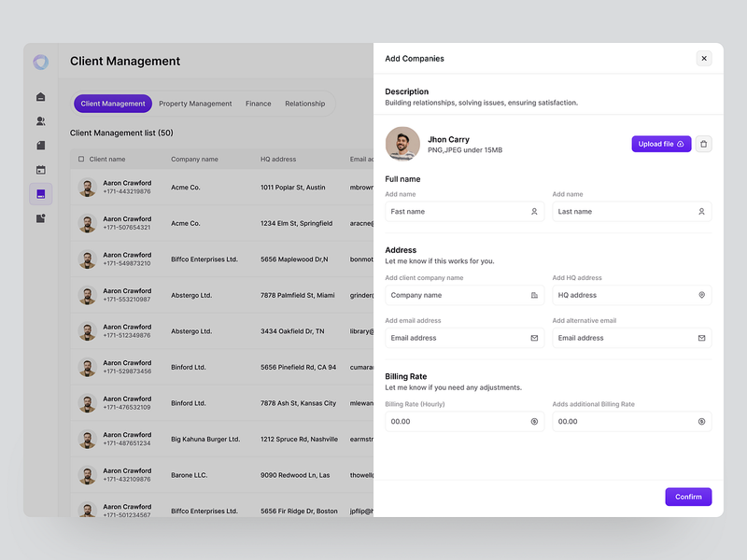Select the Home icon in the sidebar

(x=39, y=96)
